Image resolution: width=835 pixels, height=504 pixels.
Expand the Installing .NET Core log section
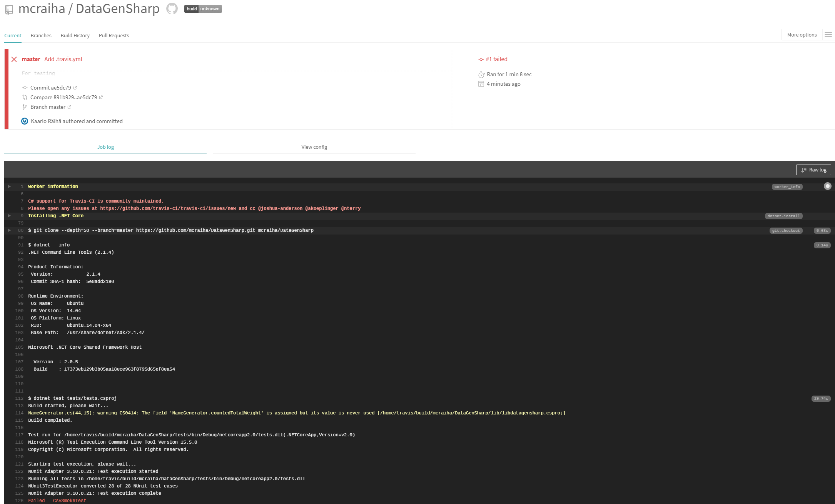tap(9, 216)
